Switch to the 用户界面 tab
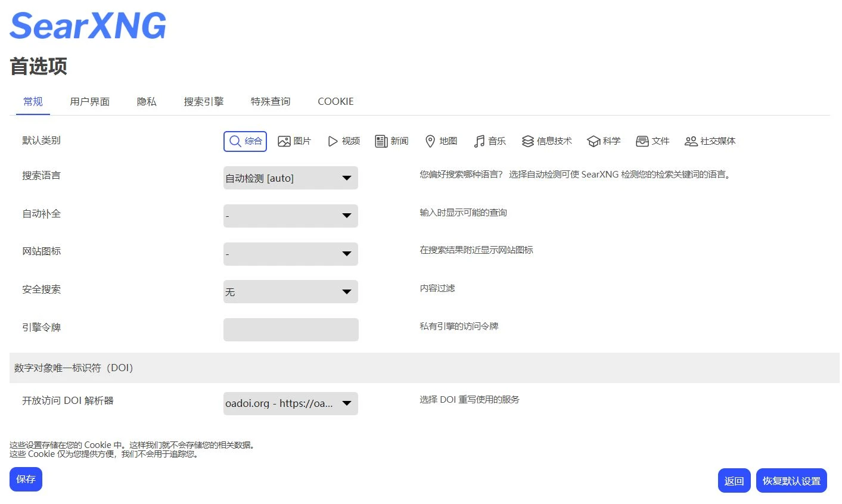The width and height of the screenshot is (842, 504). pyautogui.click(x=89, y=102)
